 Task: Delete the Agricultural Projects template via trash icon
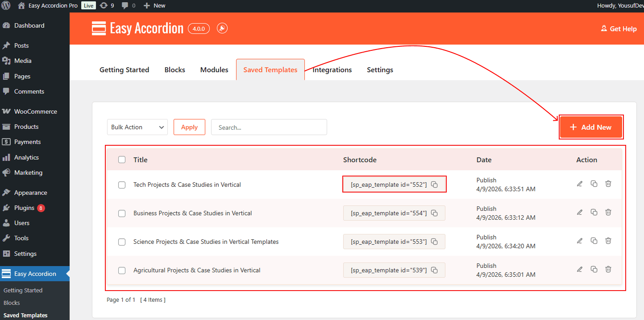pos(608,269)
